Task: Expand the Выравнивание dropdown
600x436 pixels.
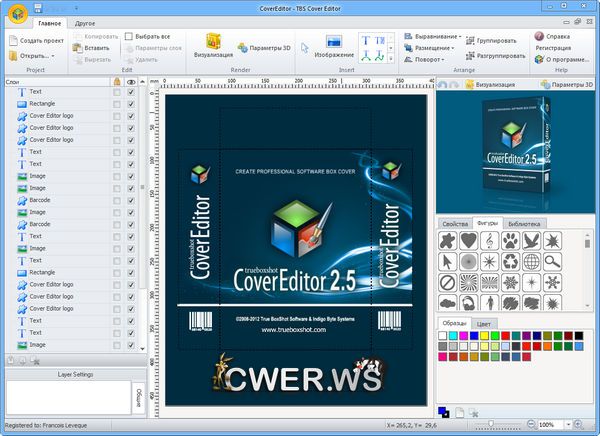Action: pos(433,36)
